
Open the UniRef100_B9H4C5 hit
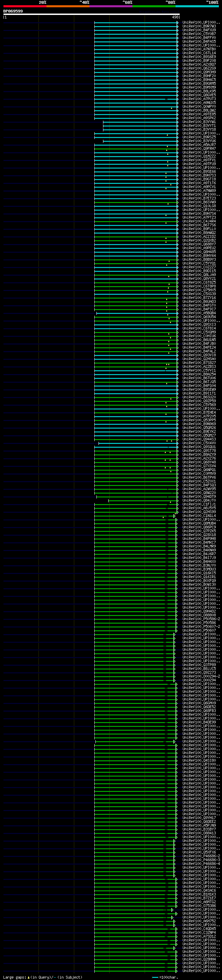tap(199, 80)
